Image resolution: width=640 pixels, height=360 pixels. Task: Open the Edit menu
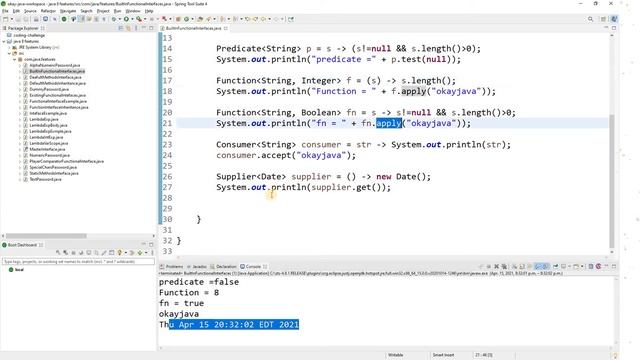point(16,11)
